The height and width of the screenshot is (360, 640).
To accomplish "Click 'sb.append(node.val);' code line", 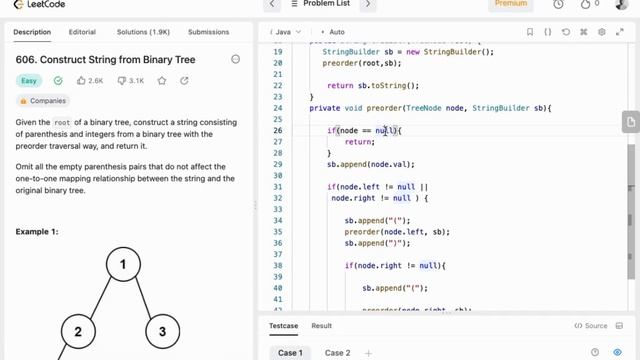I will (x=371, y=164).
